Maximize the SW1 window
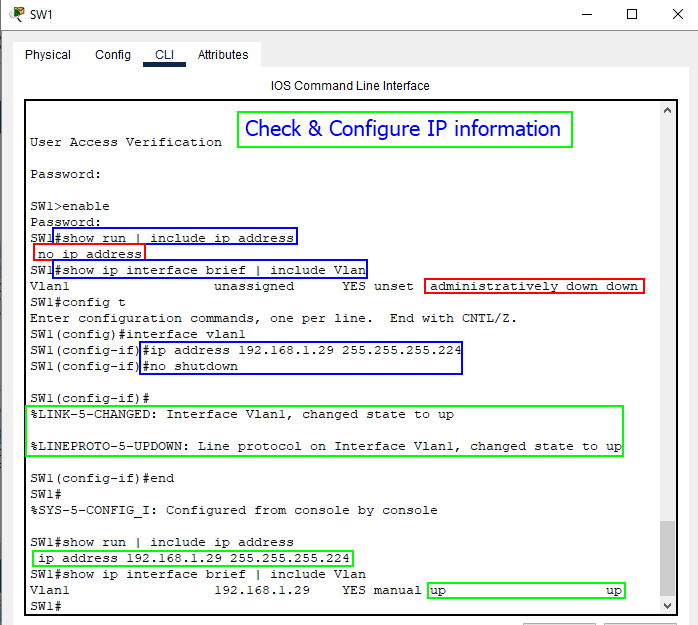This screenshot has width=698, height=625. (x=632, y=14)
